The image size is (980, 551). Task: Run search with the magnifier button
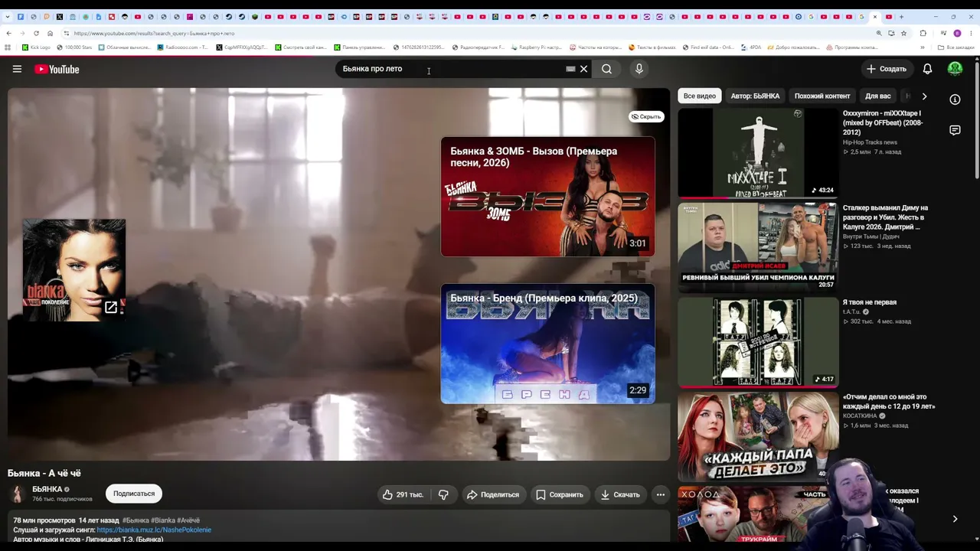coord(606,69)
